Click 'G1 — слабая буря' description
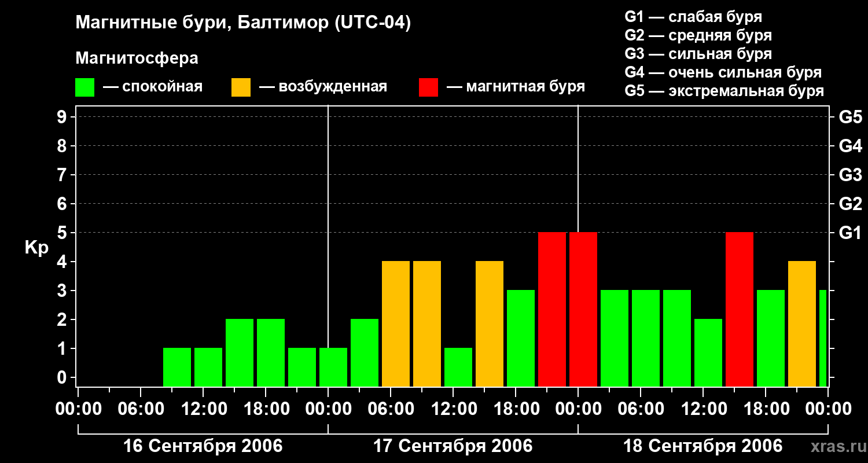The height and width of the screenshot is (463, 868). [x=693, y=16]
